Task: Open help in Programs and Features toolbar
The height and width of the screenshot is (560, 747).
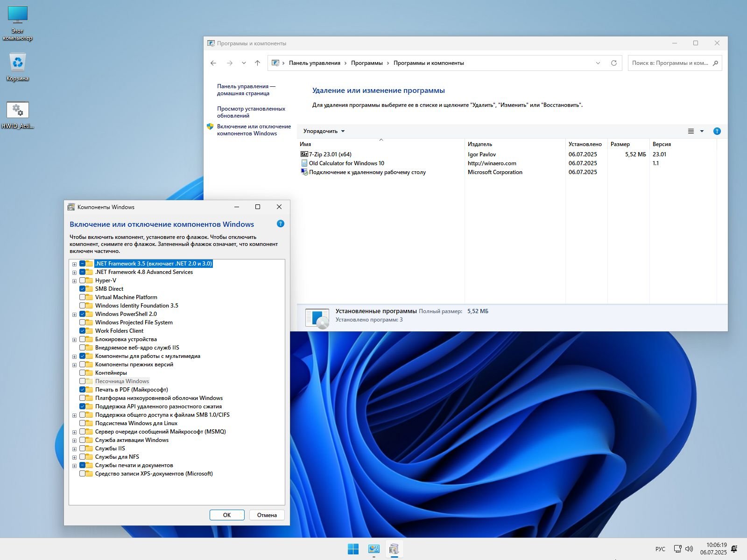Action: [717, 131]
